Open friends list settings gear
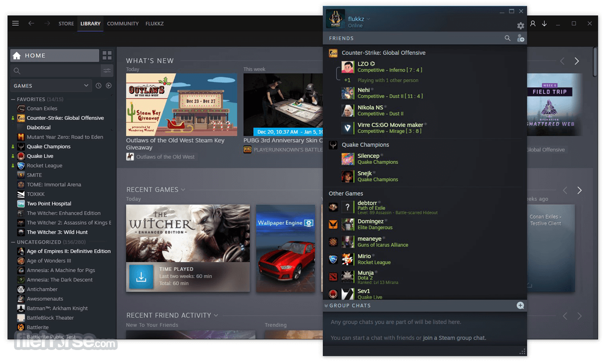This screenshot has width=606, height=364. 521,26
